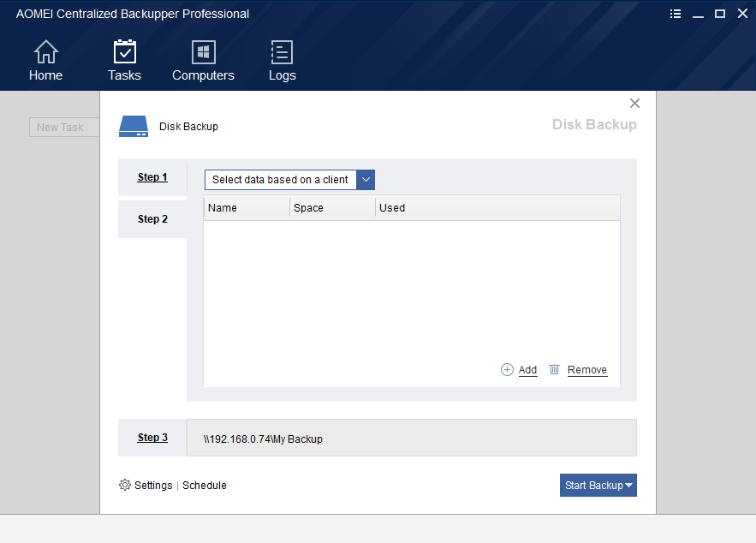The height and width of the screenshot is (543, 756).
Task: Click the trash icon next to Remove
Action: pos(554,369)
